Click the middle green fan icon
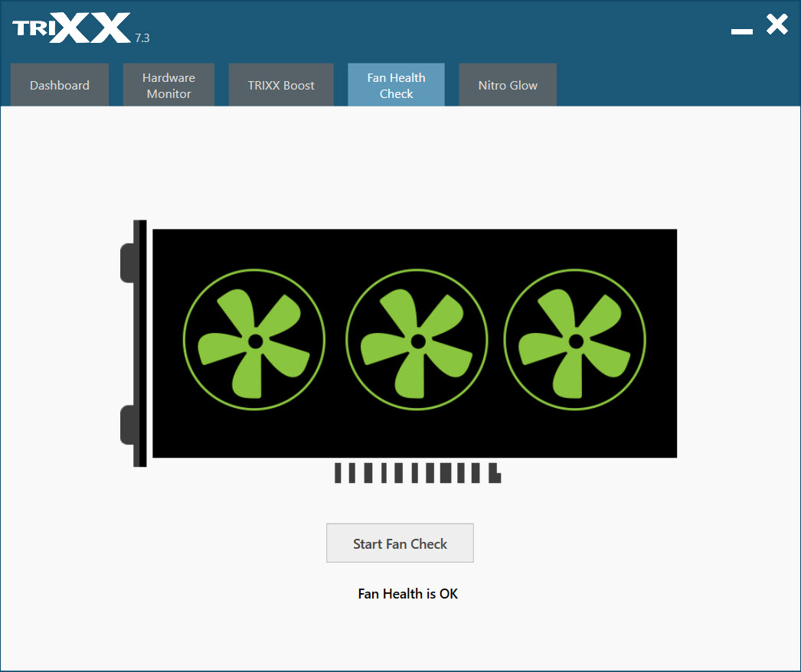The height and width of the screenshot is (672, 801). (417, 340)
